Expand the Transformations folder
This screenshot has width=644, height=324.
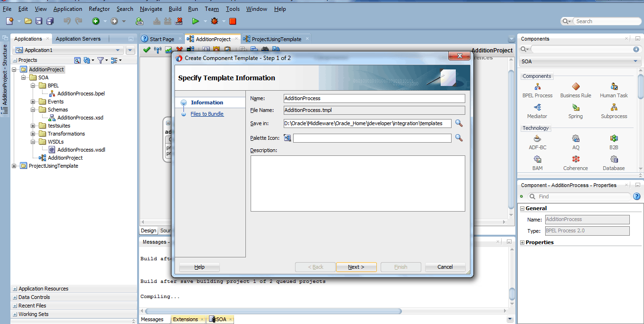pyautogui.click(x=33, y=134)
